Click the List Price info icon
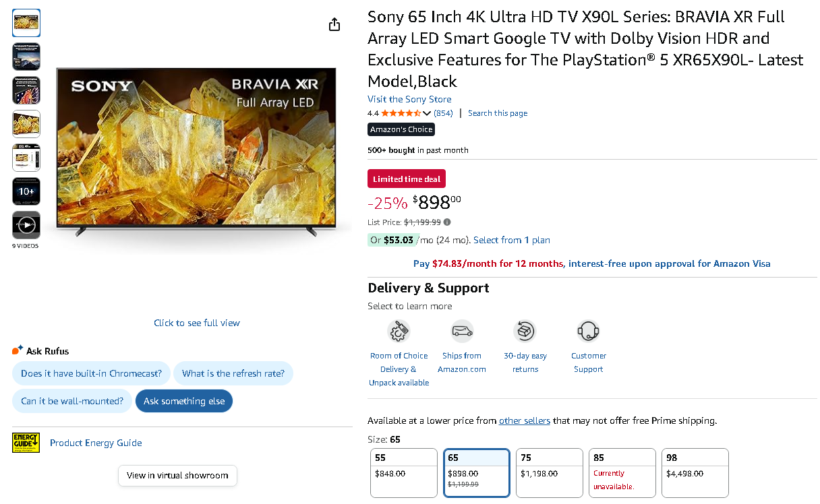Screen dimensions: 820x504 coord(447,222)
